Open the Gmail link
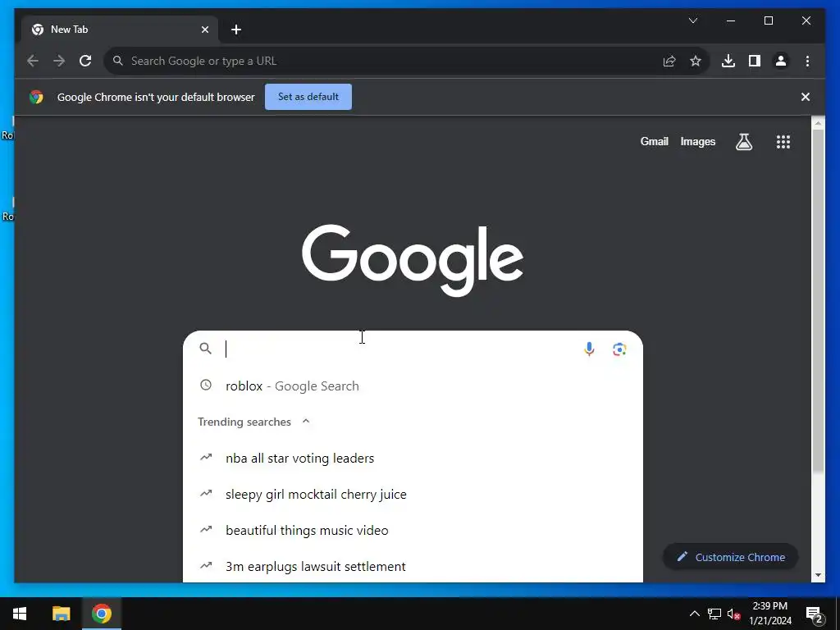 tap(654, 141)
